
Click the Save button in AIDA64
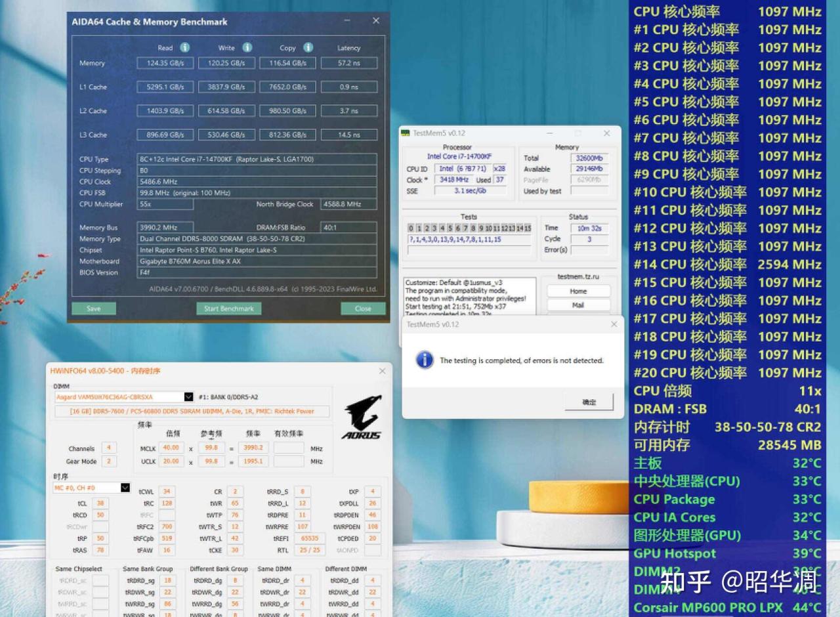point(94,308)
